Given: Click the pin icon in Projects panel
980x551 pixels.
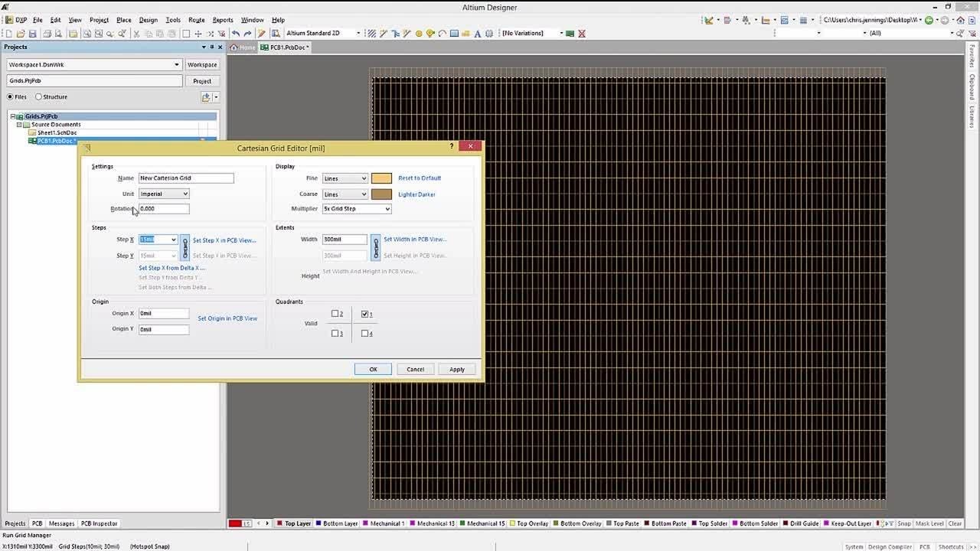Looking at the screenshot, I should pos(212,47).
